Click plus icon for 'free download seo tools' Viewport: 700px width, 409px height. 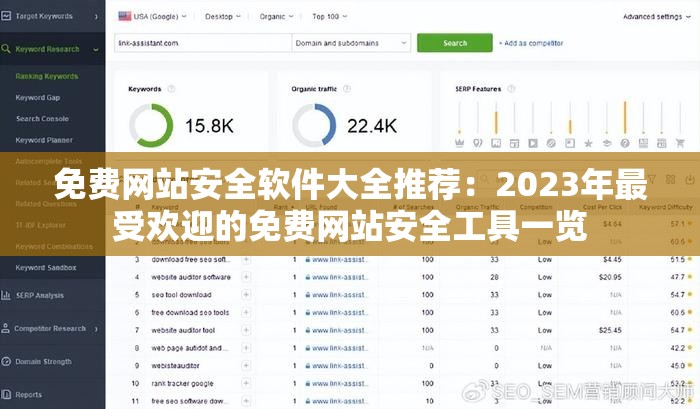(246, 312)
